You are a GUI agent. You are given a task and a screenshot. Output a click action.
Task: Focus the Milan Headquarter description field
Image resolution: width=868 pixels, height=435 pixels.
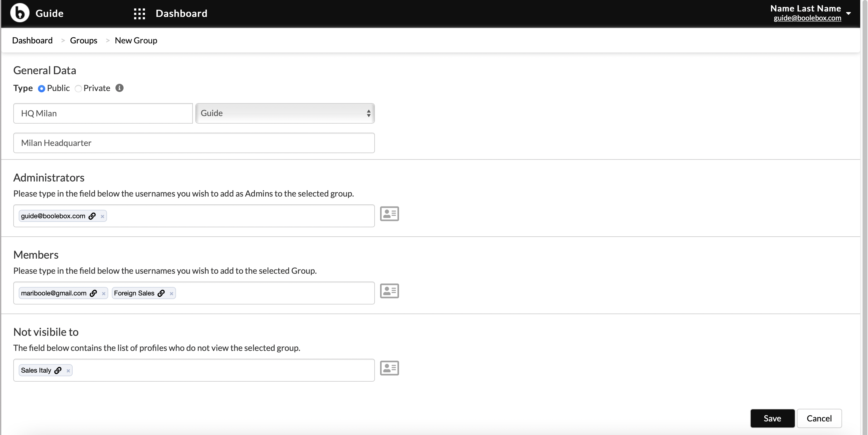(194, 143)
